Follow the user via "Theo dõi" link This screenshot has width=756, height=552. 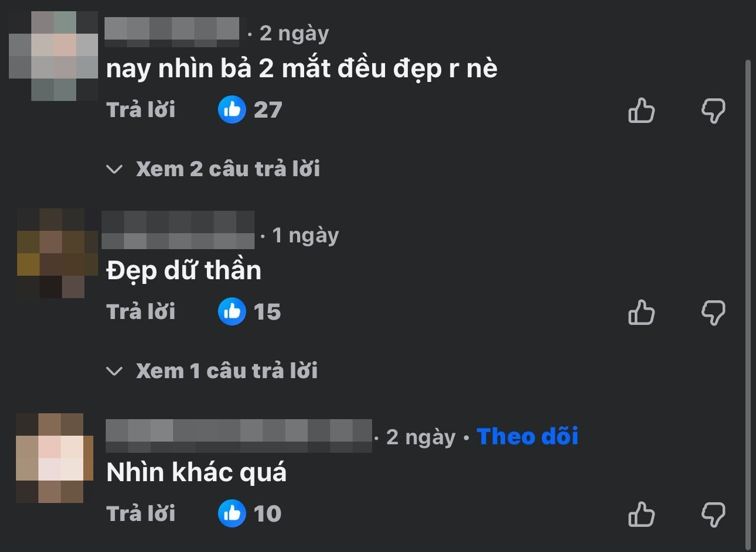[527, 437]
